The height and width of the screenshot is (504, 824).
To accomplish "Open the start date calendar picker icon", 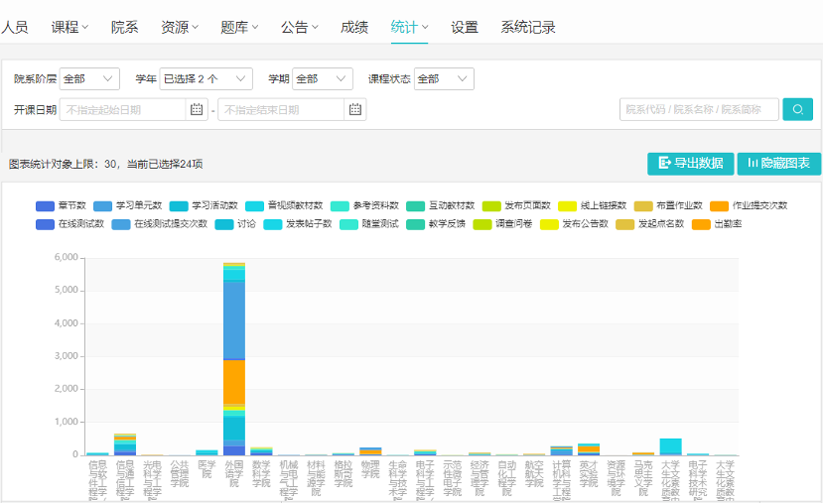I will pos(197,110).
